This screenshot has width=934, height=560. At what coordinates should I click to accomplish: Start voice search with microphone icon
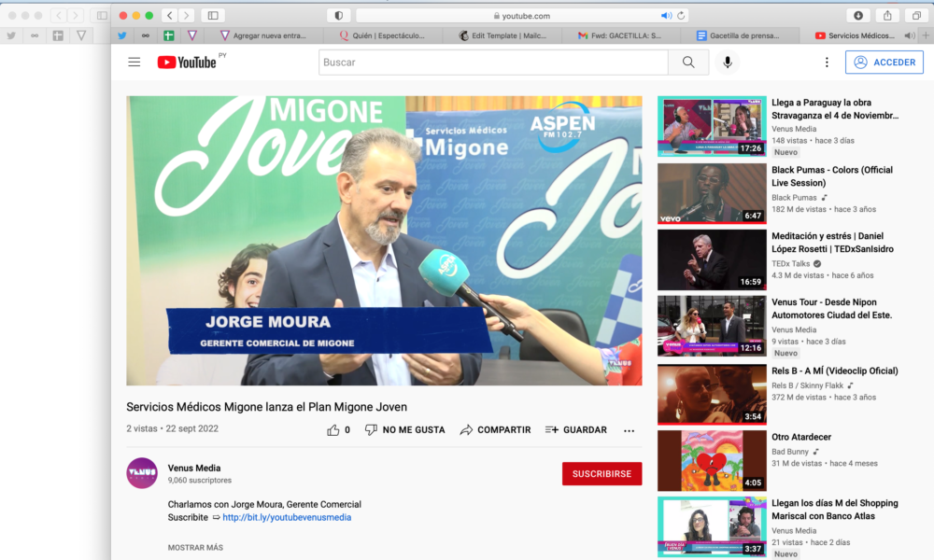[728, 63]
